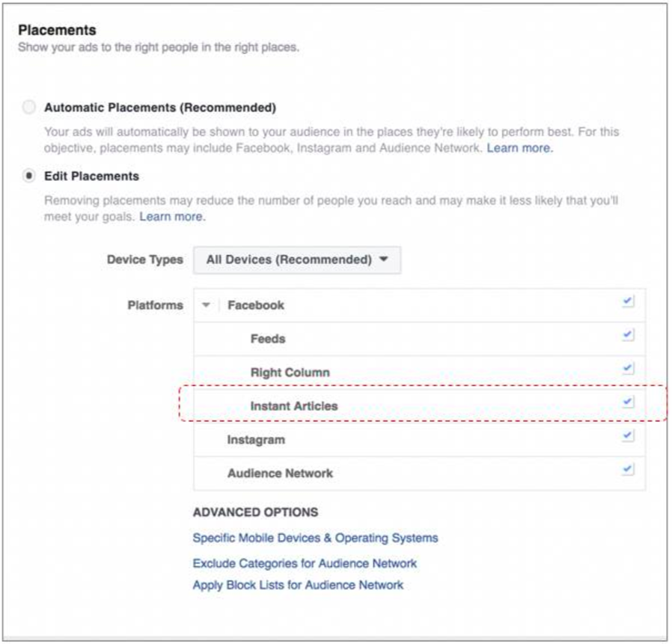Toggle the Feeds placement checkbox
672x644 pixels.
628,334
